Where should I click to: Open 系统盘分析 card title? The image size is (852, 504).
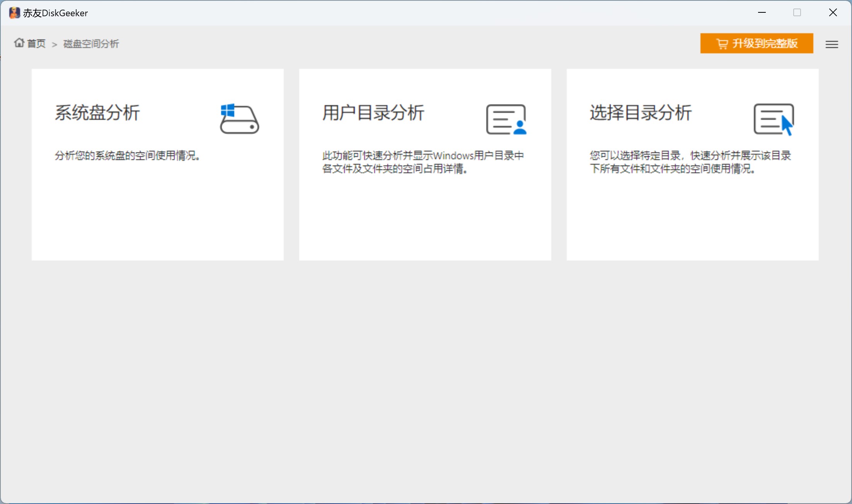(97, 113)
